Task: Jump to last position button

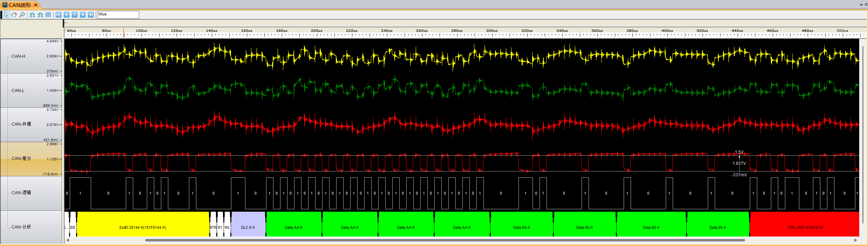Action: pyautogui.click(x=91, y=15)
